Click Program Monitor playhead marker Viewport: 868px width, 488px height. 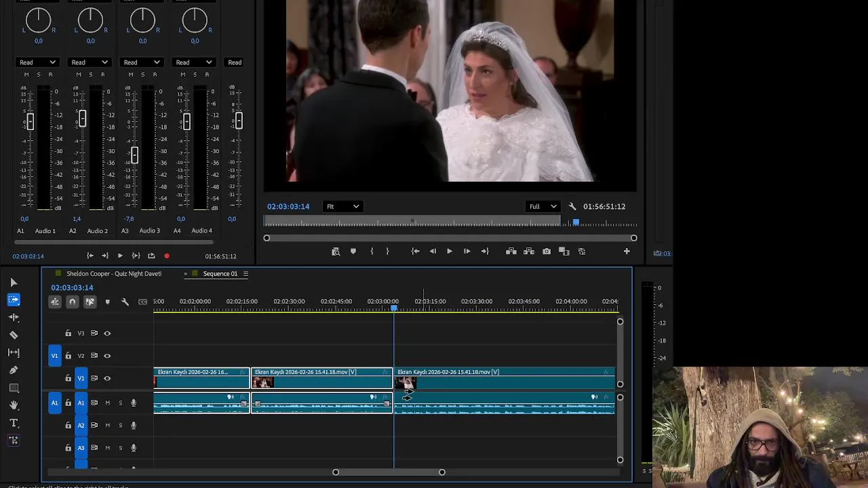pyautogui.click(x=576, y=222)
